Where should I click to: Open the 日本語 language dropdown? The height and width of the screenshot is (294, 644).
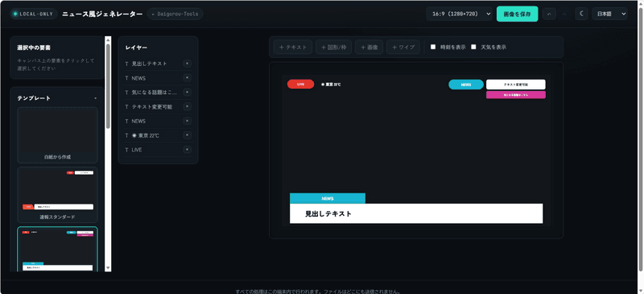pyautogui.click(x=610, y=14)
